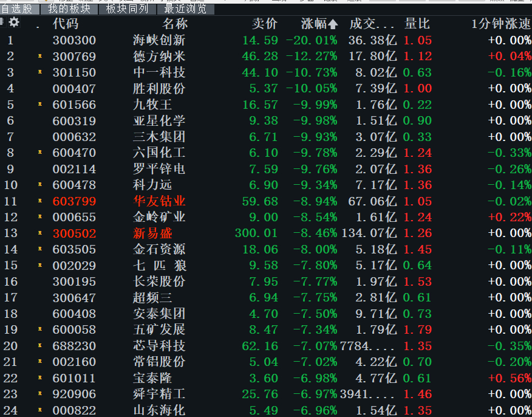Click the +0.22% one-minute speed cell
The height and width of the screenshot is (417, 532).
pyautogui.click(x=510, y=216)
